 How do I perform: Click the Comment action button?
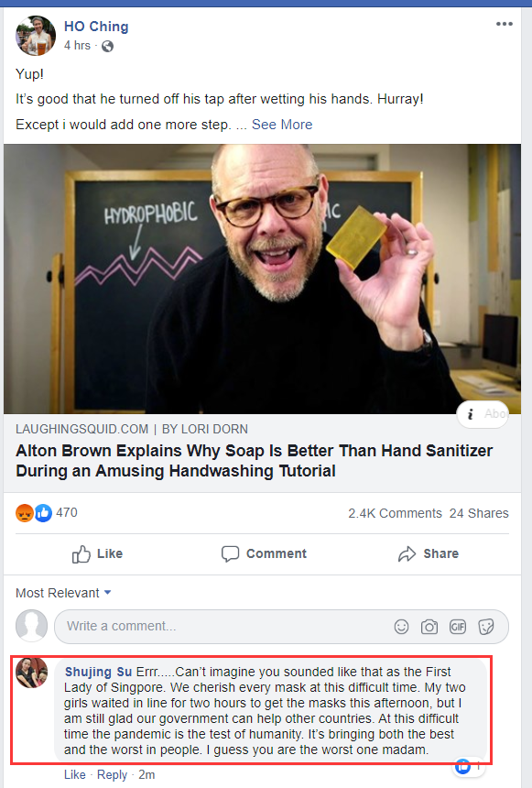265,553
